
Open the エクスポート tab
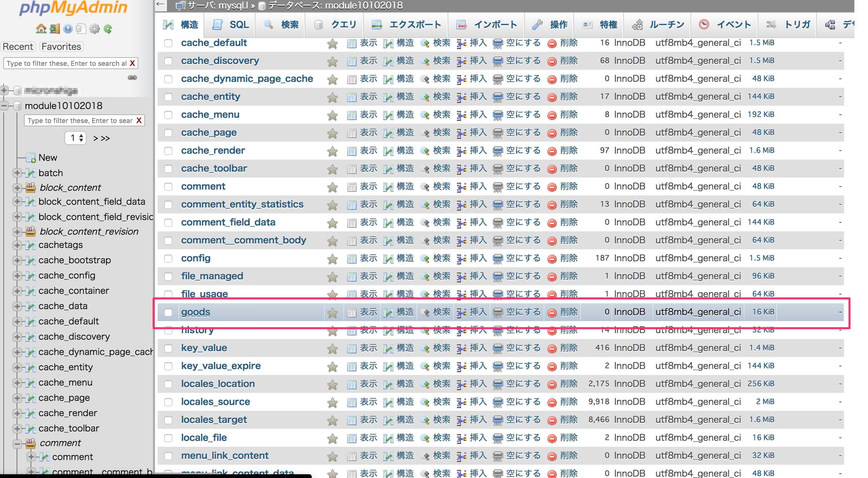(x=406, y=25)
